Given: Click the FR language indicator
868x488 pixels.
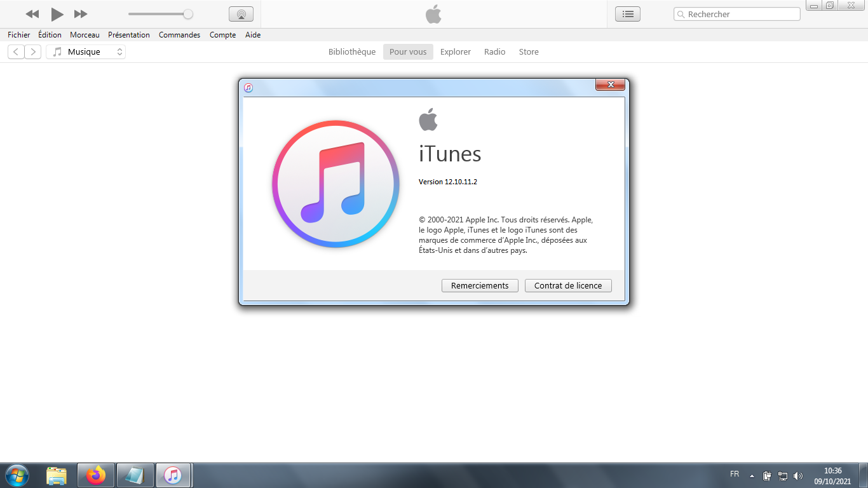Looking at the screenshot, I should click(x=735, y=475).
